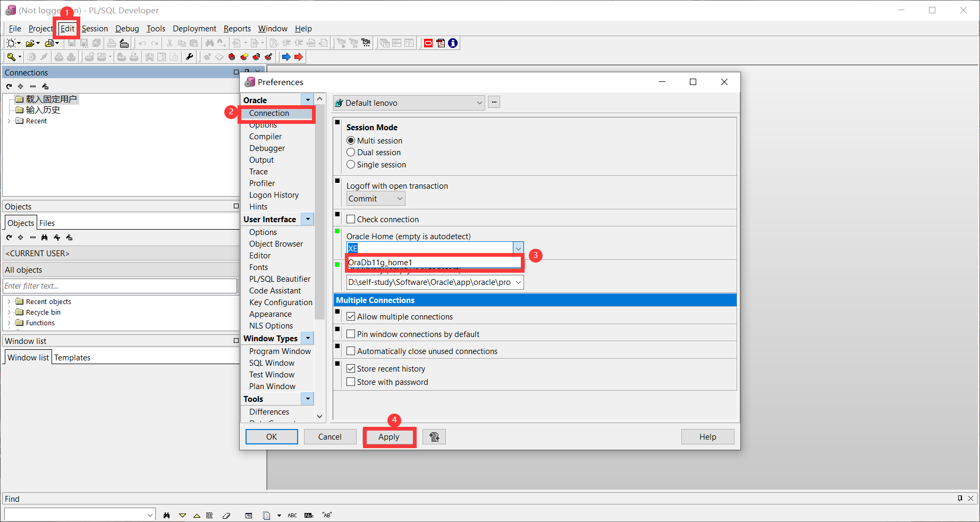Click the preference set icon next to Apply
This screenshot has height=522, width=980.
point(434,437)
